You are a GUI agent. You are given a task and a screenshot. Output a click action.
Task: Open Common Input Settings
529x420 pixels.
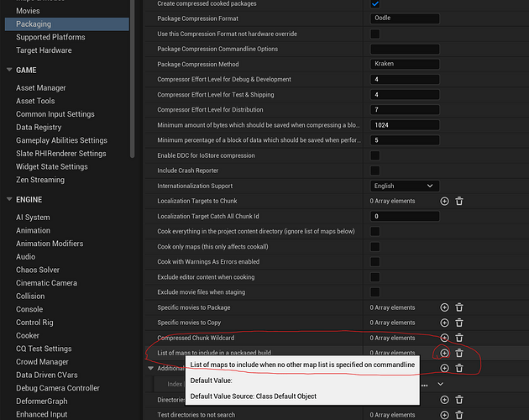point(55,114)
